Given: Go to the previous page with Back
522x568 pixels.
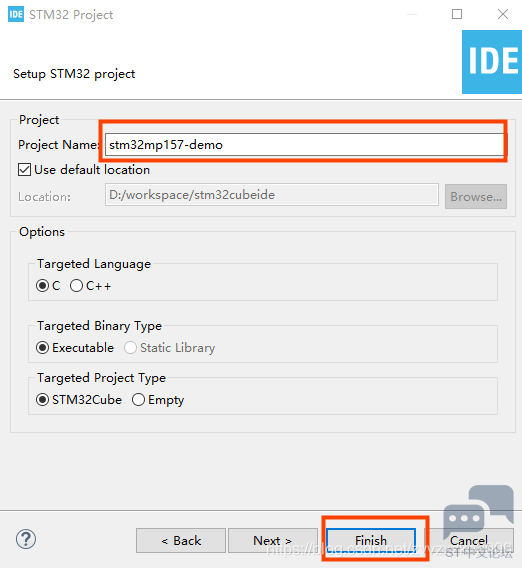Looking at the screenshot, I should [181, 540].
